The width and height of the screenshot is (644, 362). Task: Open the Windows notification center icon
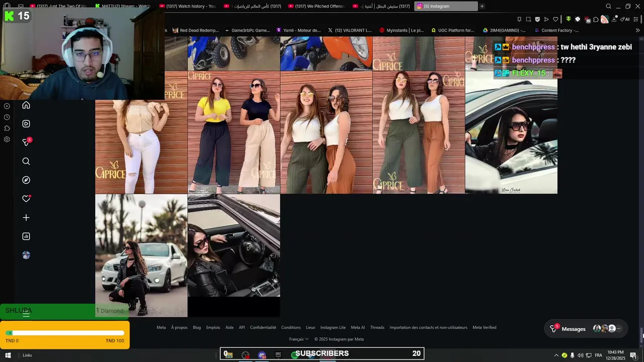(633, 355)
